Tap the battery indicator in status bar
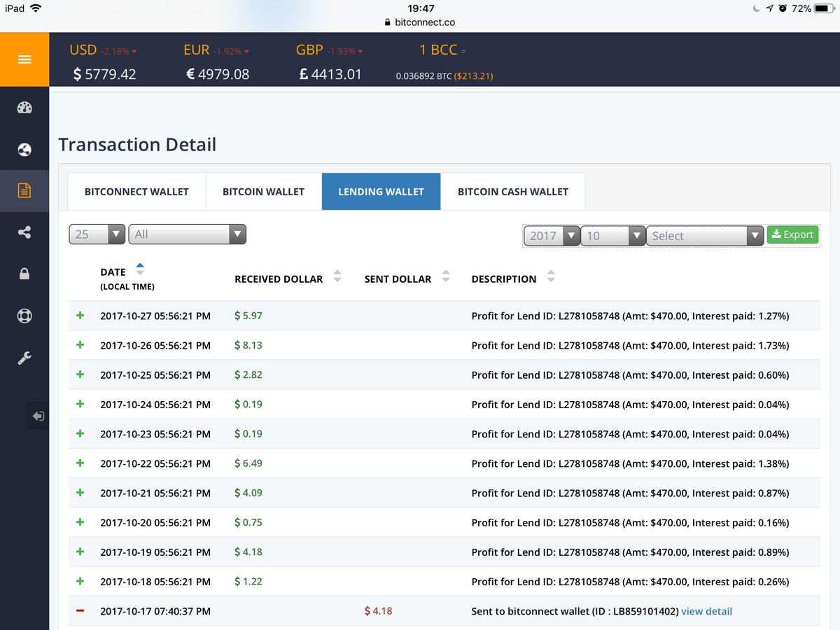Image resolution: width=840 pixels, height=630 pixels. (x=824, y=8)
